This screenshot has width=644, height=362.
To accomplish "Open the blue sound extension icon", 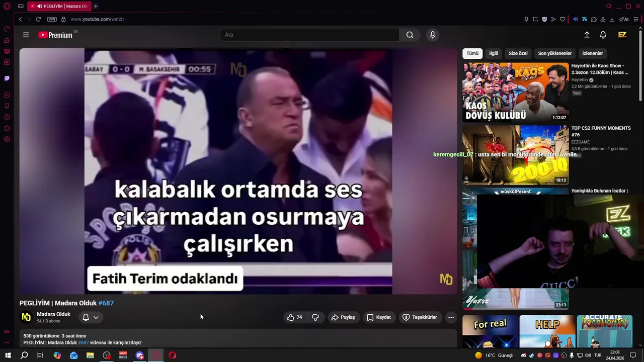I will point(576,19).
